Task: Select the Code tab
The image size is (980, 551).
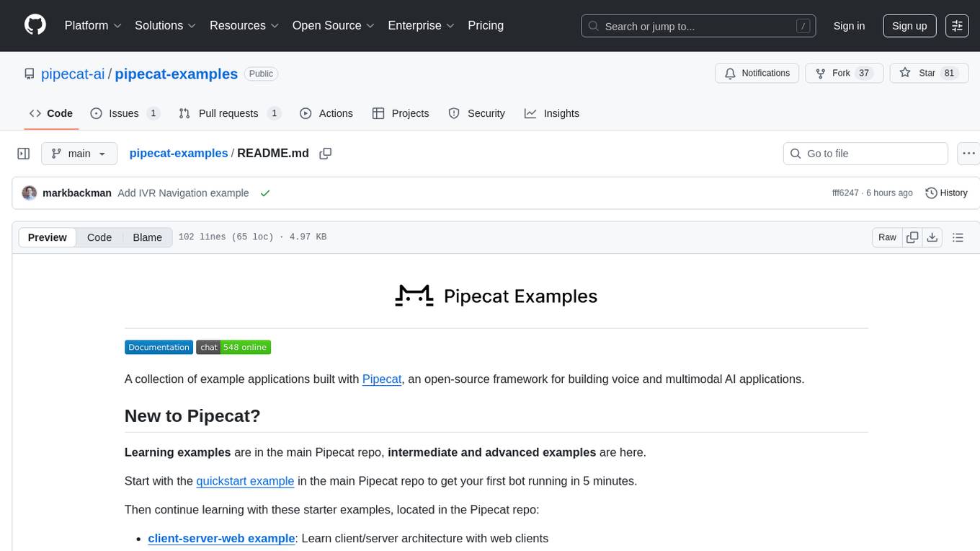Action: 51,113
